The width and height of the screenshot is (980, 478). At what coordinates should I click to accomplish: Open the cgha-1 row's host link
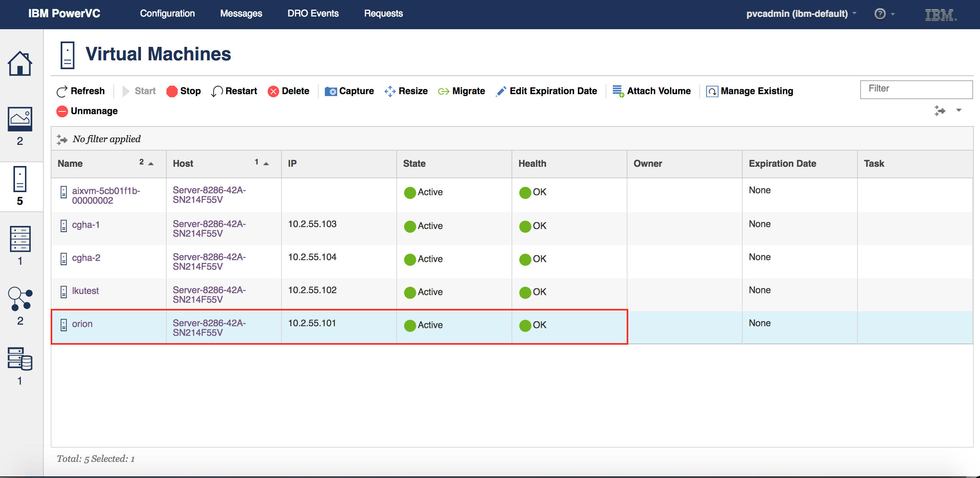coord(209,229)
